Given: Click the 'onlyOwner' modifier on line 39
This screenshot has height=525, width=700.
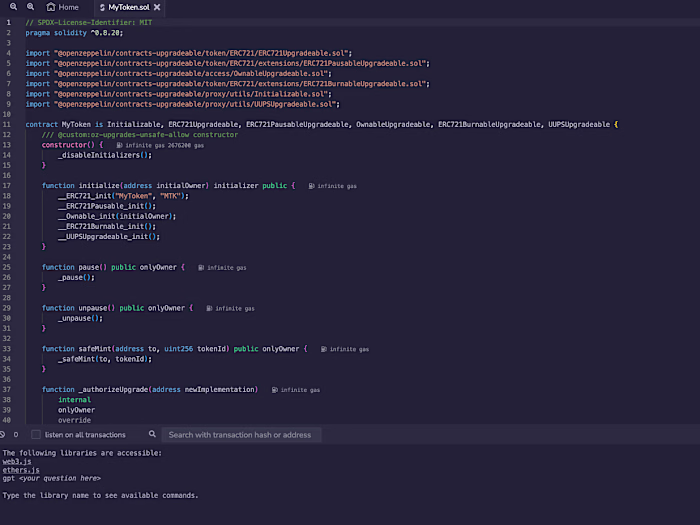Looking at the screenshot, I should pos(76,410).
